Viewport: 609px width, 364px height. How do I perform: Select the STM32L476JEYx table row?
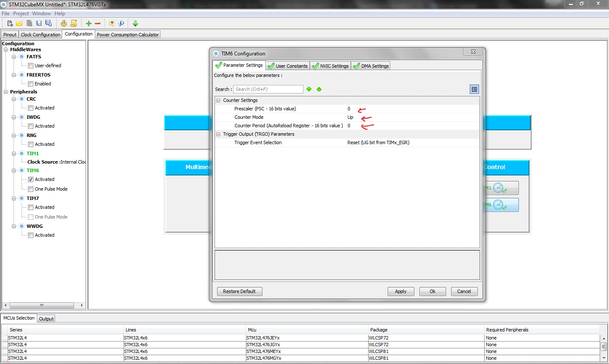point(301,338)
